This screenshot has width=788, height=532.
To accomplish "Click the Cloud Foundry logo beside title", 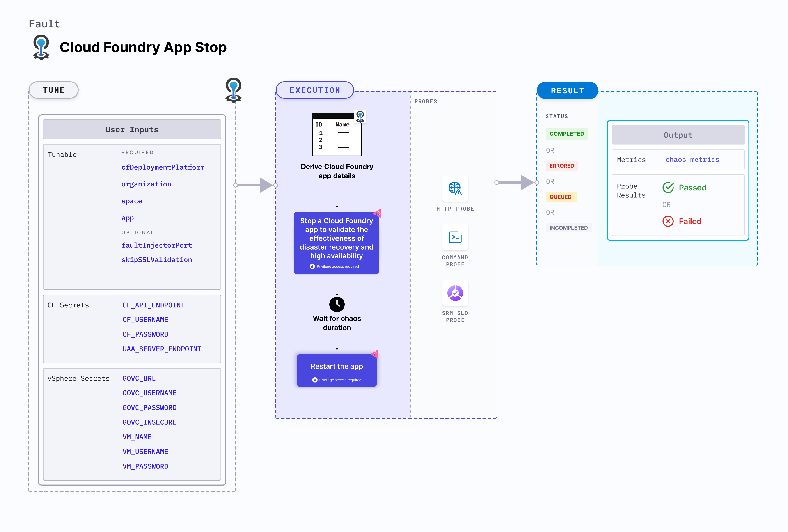I will 41,47.
